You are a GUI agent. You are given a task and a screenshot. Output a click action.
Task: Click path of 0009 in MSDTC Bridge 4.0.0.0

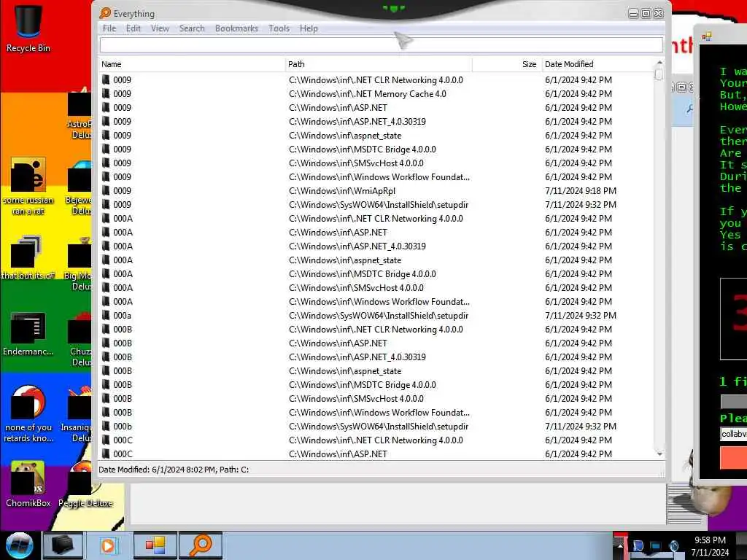(x=362, y=149)
